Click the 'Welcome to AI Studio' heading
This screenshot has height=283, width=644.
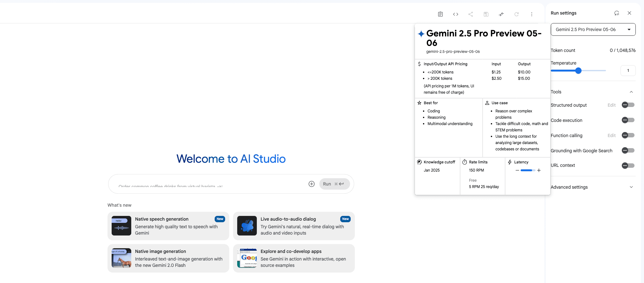pyautogui.click(x=231, y=159)
